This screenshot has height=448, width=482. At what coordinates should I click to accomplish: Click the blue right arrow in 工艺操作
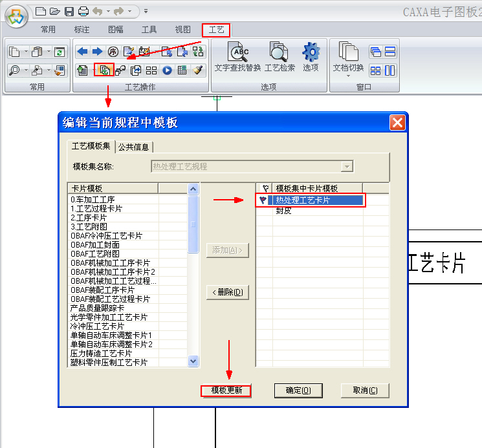point(97,52)
